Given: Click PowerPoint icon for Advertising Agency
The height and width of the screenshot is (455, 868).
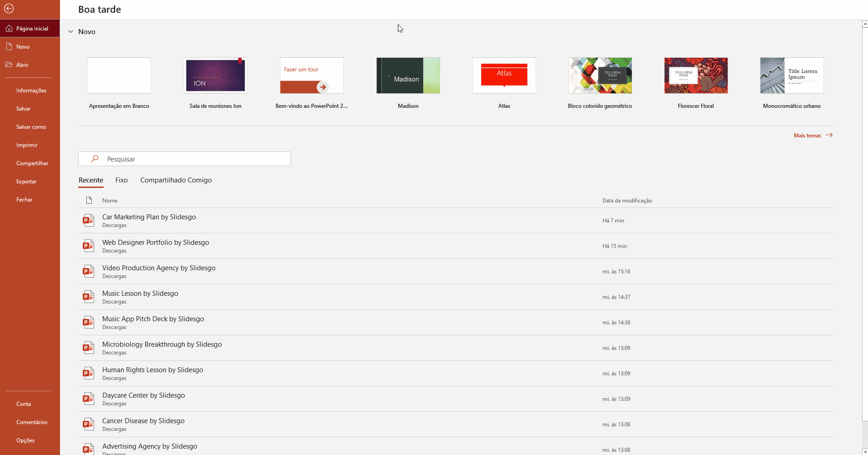Looking at the screenshot, I should (x=88, y=449).
